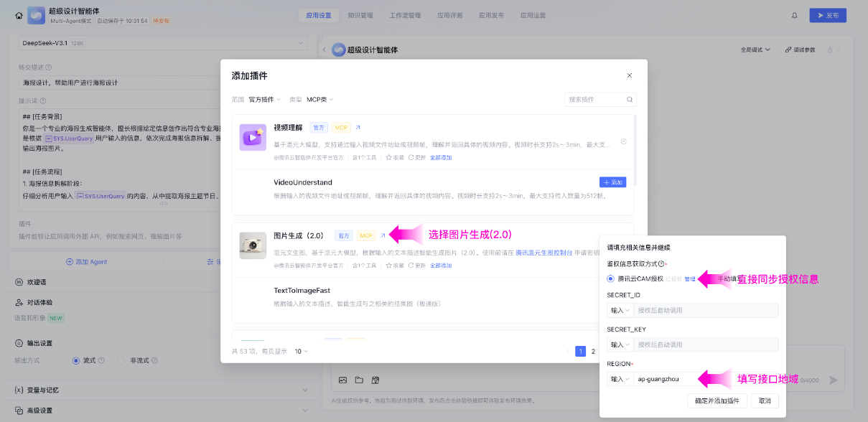The width and height of the screenshot is (868, 422).
Task: Click the notification bell icon
Action: [x=795, y=14]
